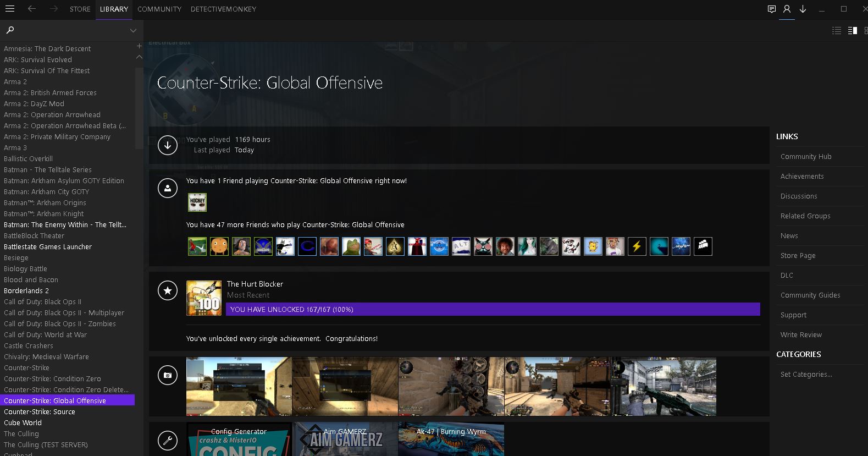Screen dimensions: 868x456
Task: Open the hamburger main menu
Action: 9,9
